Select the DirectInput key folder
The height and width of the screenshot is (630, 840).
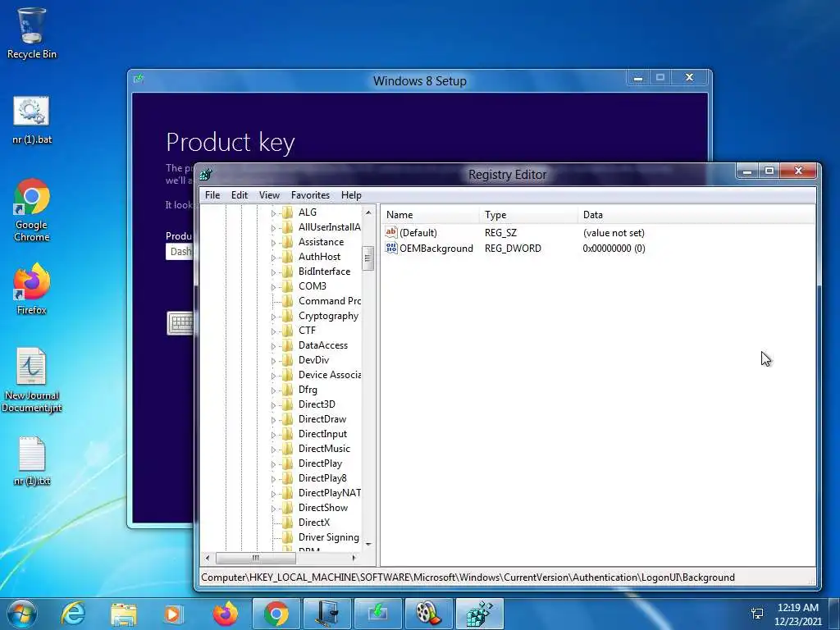315,434
